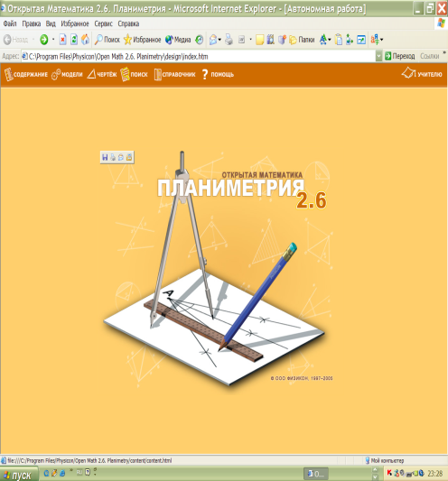The image size is (448, 481).
Task: Open the Файл menu
Action: 10,23
